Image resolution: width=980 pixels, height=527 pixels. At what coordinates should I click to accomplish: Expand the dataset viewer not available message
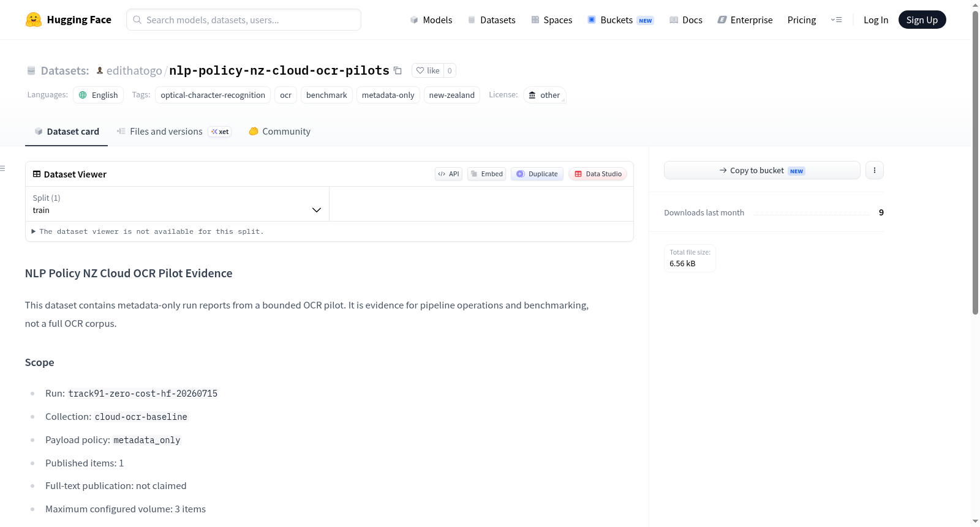148,231
